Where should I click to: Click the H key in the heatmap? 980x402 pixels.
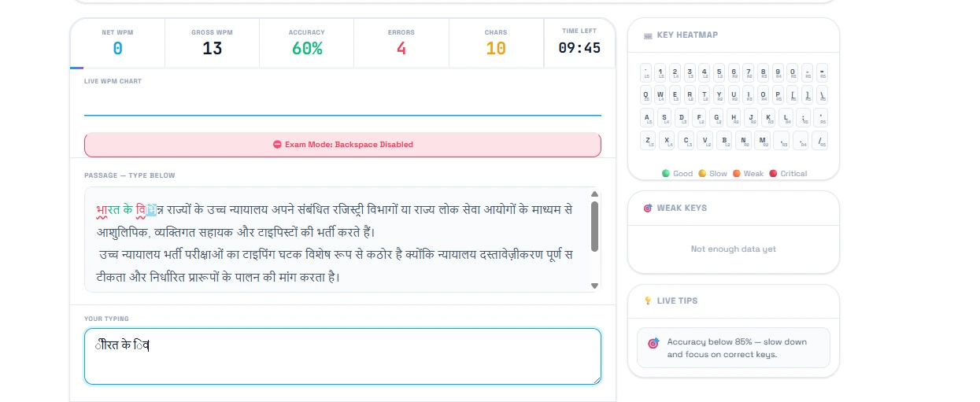point(734,118)
